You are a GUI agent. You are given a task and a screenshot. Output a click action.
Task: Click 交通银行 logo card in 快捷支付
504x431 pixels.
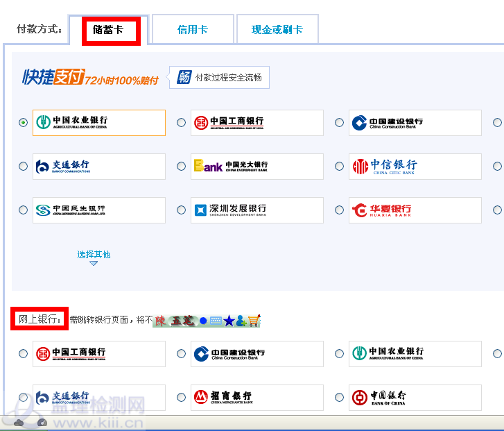99,167
